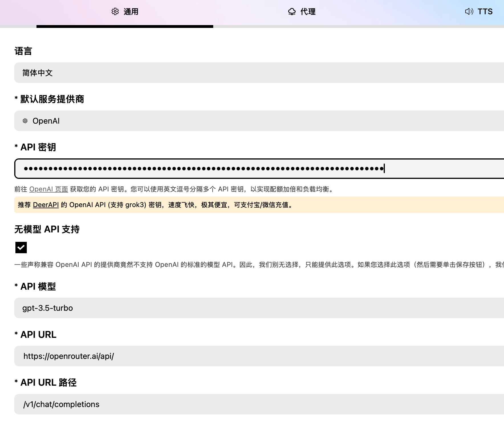The image size is (504, 421).
Task: Click the speaker icon beside TTS
Action: [x=469, y=12]
